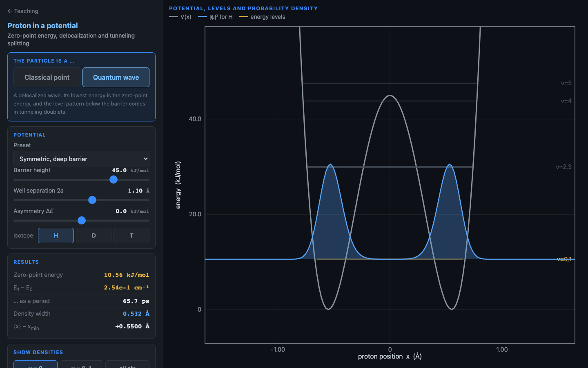Click the proton position x (Å) axis title
588x368 pixels.
click(390, 357)
